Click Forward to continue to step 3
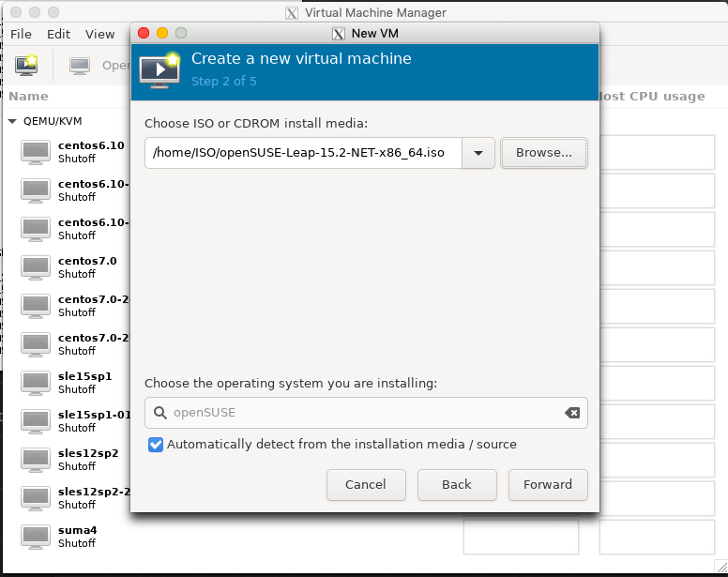Image resolution: width=728 pixels, height=577 pixels. click(548, 485)
